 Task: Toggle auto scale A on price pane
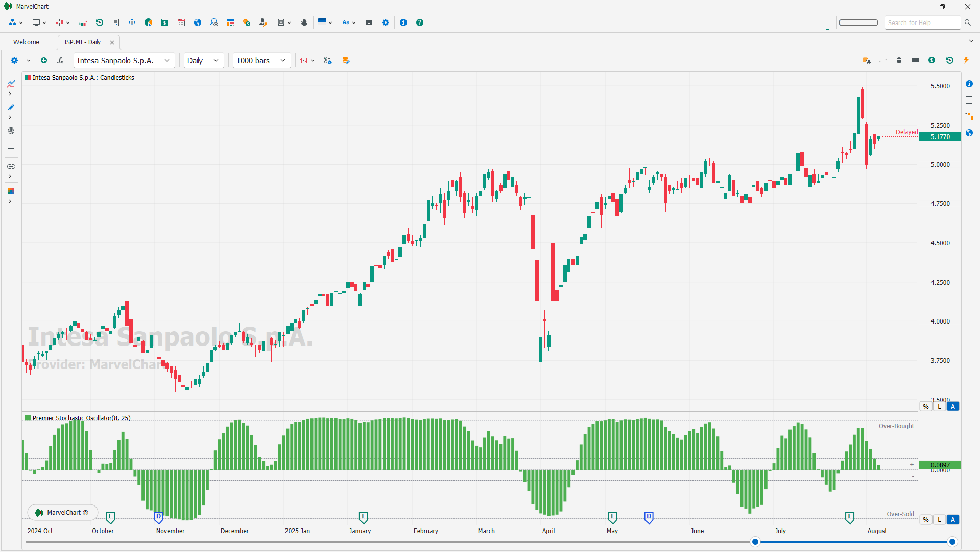click(953, 407)
